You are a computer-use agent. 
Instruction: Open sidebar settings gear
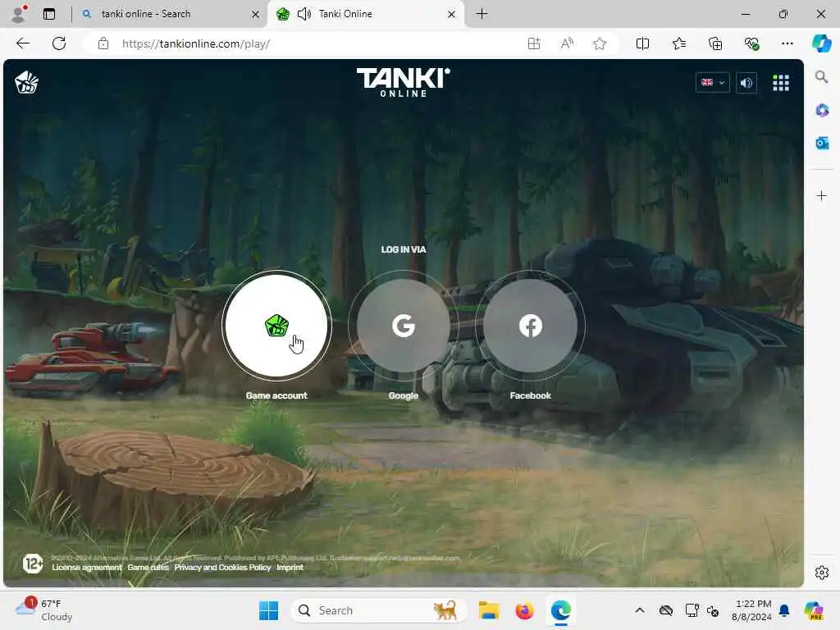point(821,573)
